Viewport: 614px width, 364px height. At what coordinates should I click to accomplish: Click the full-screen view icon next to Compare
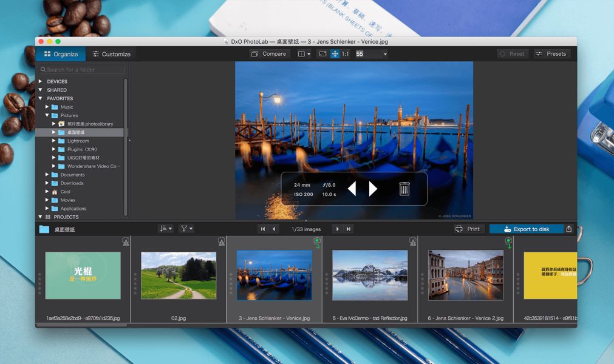[321, 54]
